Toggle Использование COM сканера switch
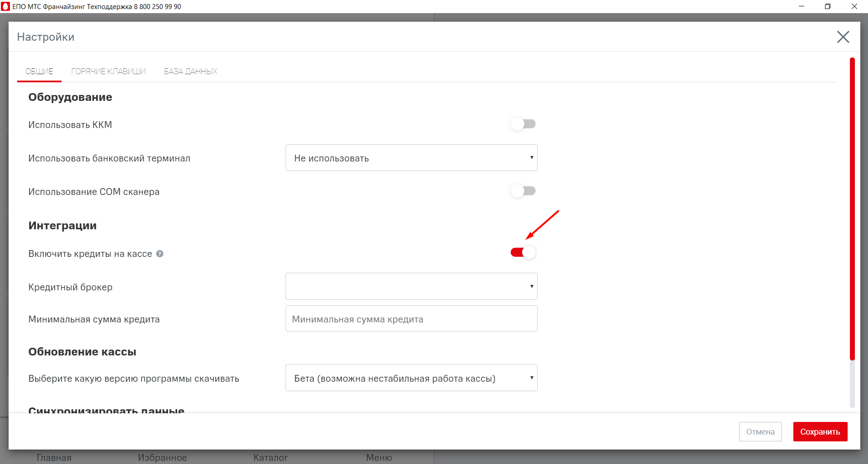868x464 pixels. 523,191
